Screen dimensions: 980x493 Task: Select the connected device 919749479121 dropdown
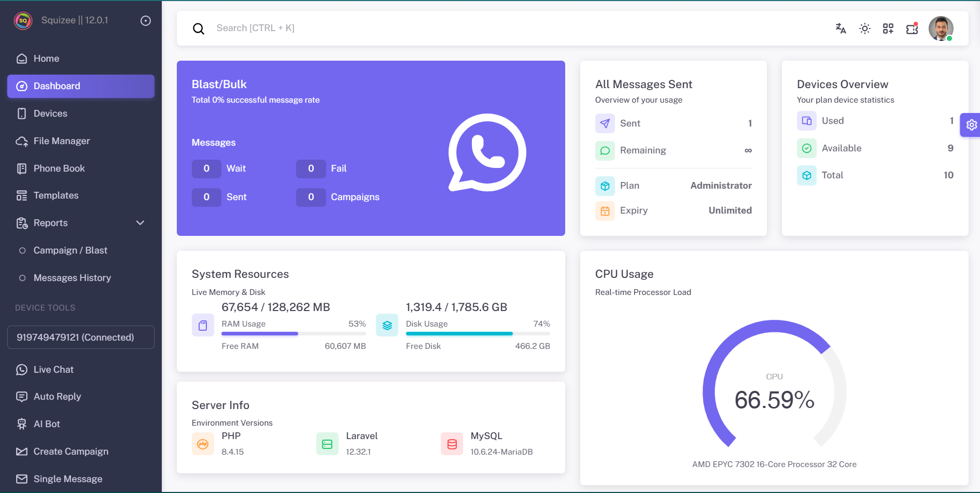pyautogui.click(x=81, y=337)
